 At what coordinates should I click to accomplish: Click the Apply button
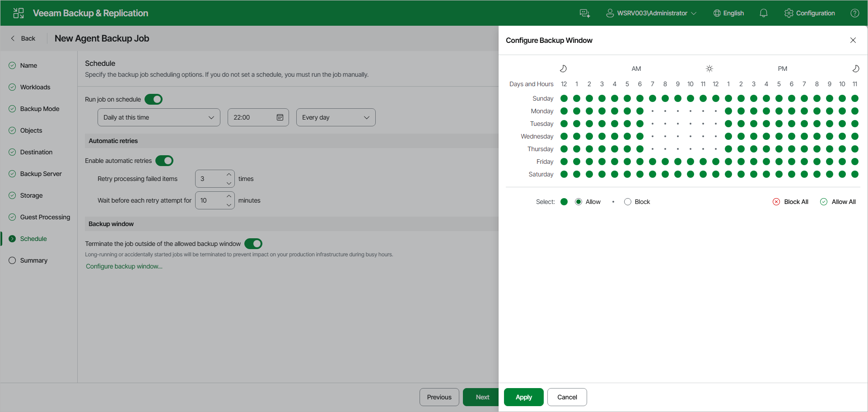click(x=524, y=397)
